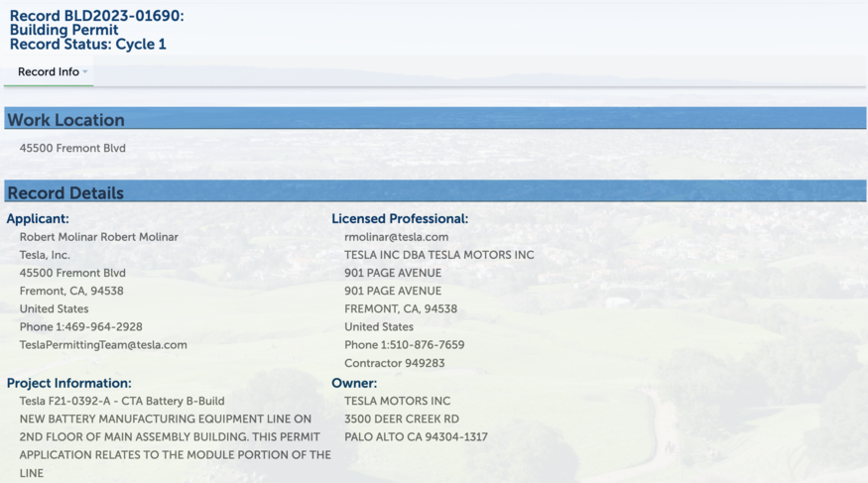Click rmolinar@tesla.com email
Viewport: 868px width, 483px height.
(397, 237)
